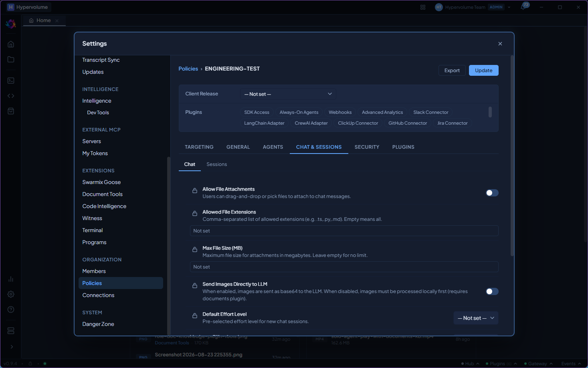Screen dimensions: 588x368
Task: Open Swarmix Goose extension settings
Action: click(x=101, y=182)
